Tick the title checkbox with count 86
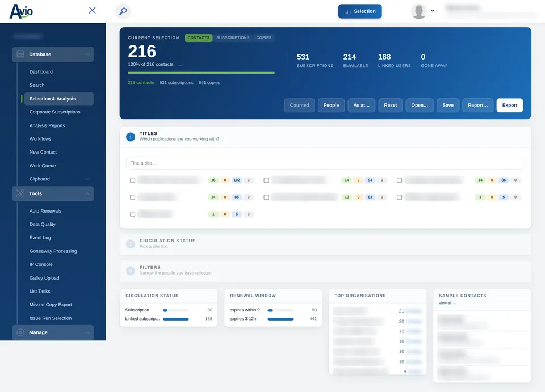 click(x=399, y=180)
